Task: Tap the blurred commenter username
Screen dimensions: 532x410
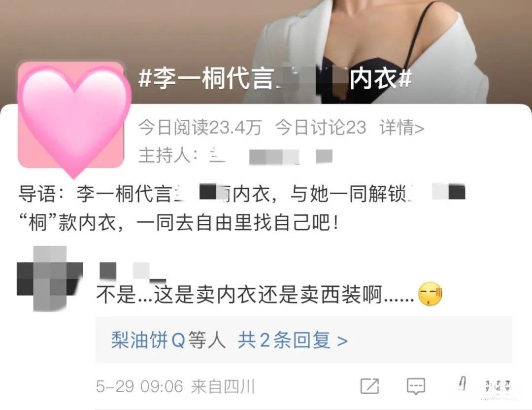Action: (133, 272)
